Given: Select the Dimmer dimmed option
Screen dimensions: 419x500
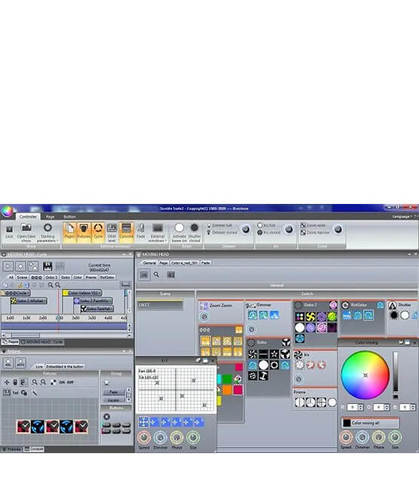Looking at the screenshot, I should (x=222, y=232).
